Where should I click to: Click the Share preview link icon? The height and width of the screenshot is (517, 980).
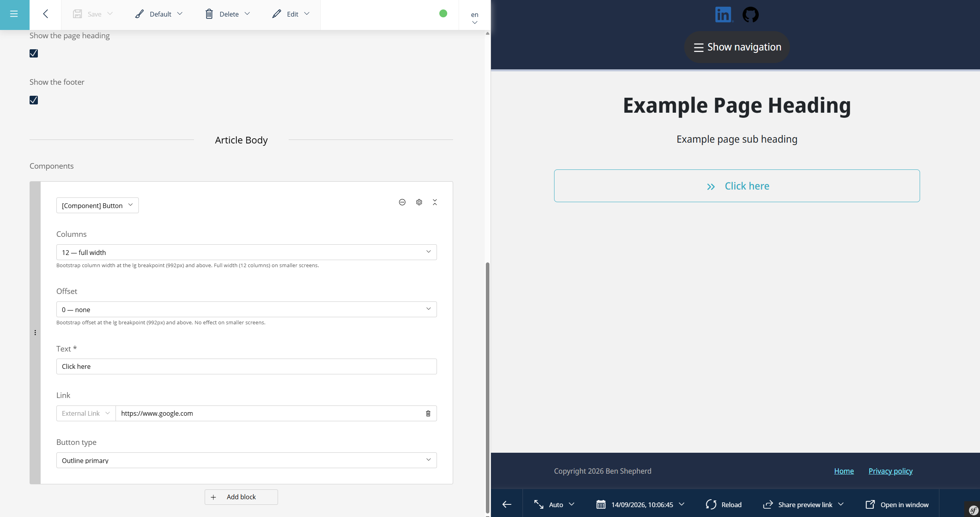[768, 504]
